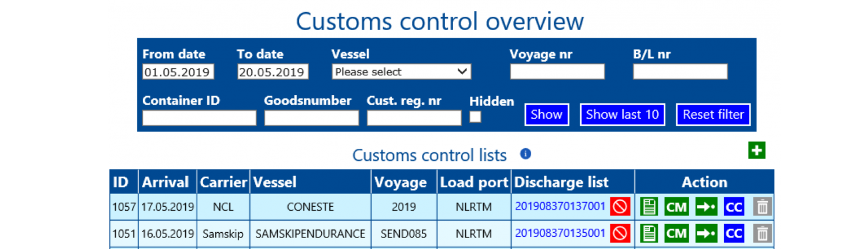Toggle the Hidden checkbox
The height and width of the screenshot is (249, 868).
tap(475, 117)
